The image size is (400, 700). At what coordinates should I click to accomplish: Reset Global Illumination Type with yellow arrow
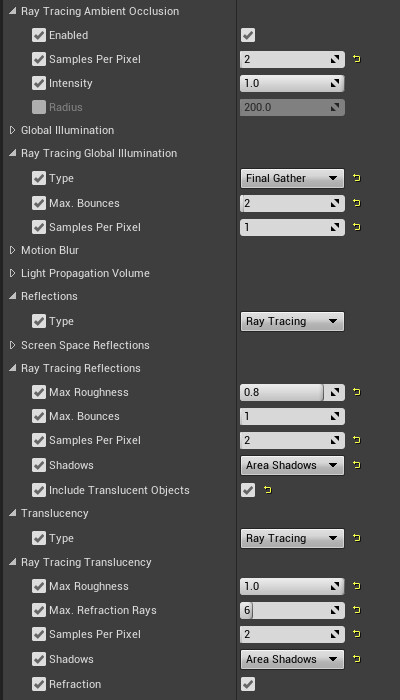[357, 178]
